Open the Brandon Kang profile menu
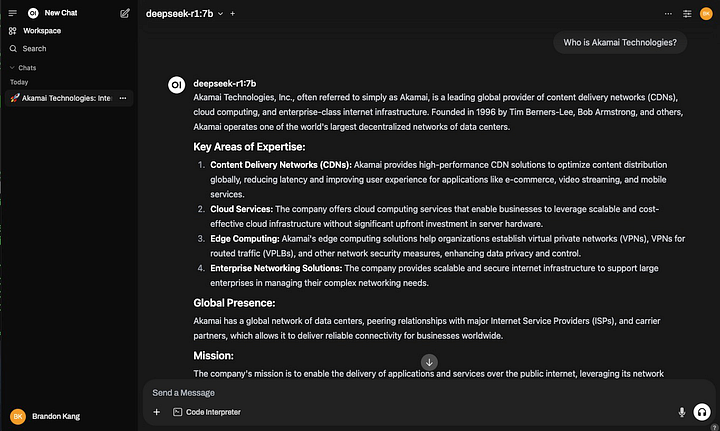The image size is (720, 431). [45, 416]
